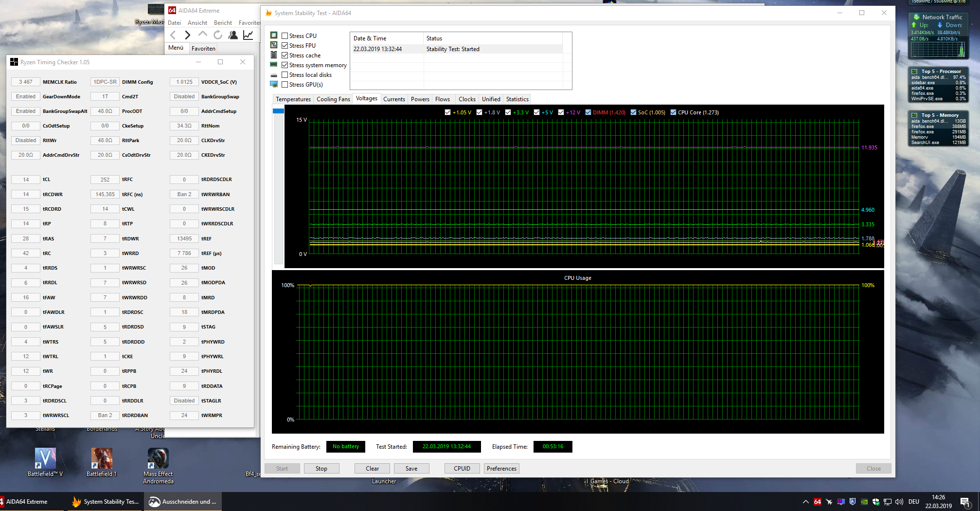Open Windows Security shield tray icon
This screenshot has height=511, width=980.
[876, 502]
